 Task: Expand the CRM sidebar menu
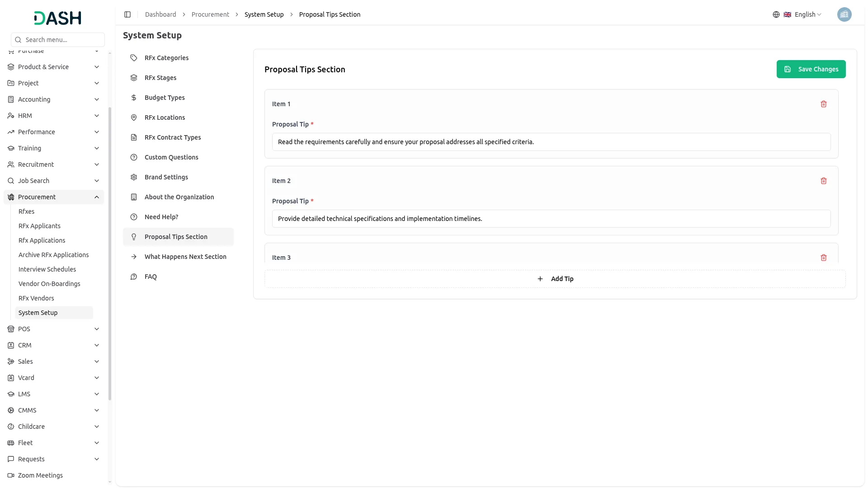click(x=53, y=345)
